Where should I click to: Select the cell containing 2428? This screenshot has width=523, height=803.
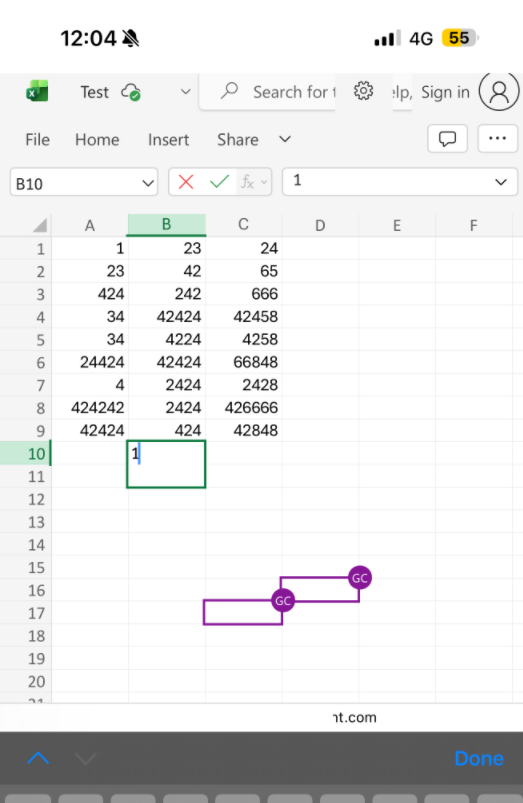pyautogui.click(x=243, y=385)
